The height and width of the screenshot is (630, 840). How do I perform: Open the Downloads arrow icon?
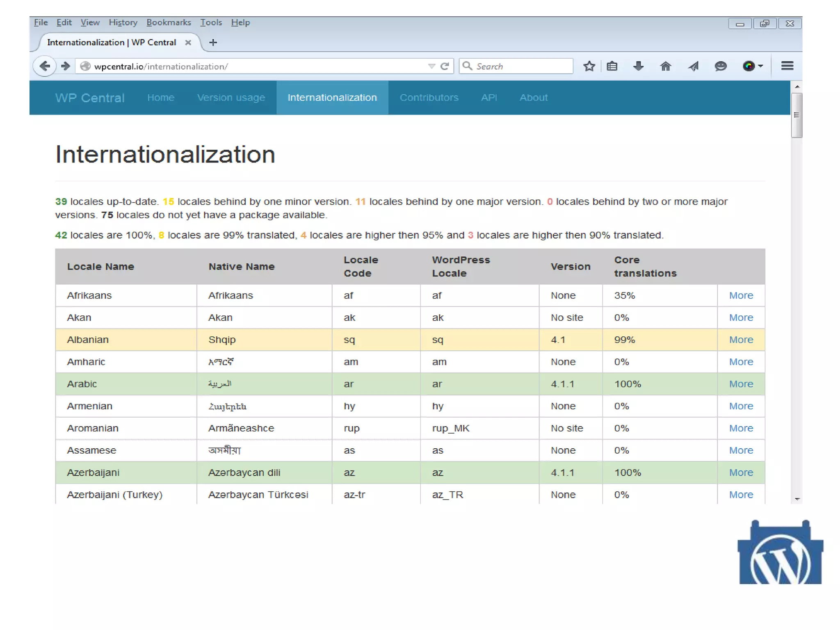click(x=638, y=66)
